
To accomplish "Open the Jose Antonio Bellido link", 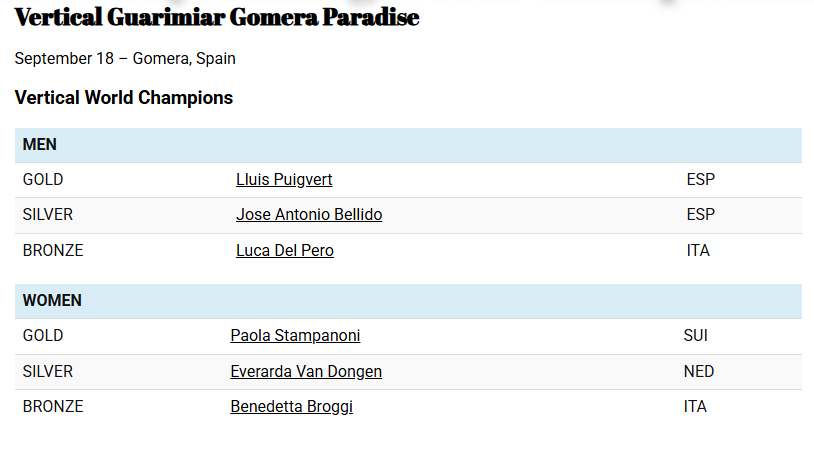I will coord(309,214).
